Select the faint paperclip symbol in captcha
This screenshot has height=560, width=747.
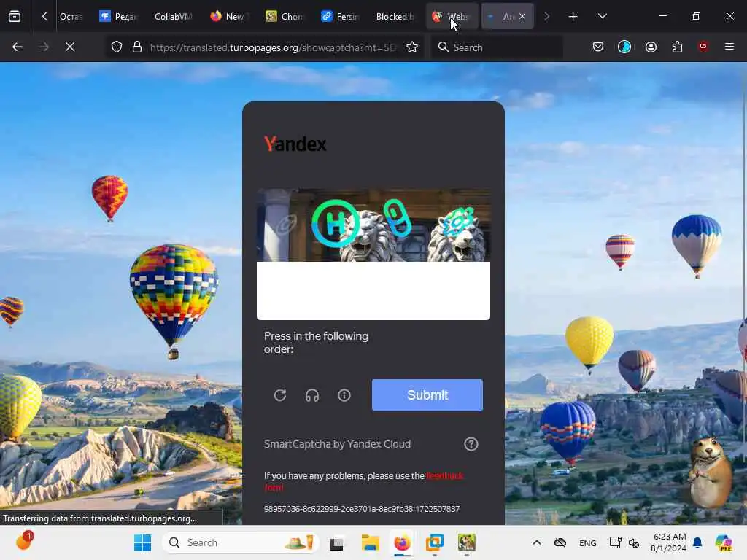pyautogui.click(x=286, y=225)
